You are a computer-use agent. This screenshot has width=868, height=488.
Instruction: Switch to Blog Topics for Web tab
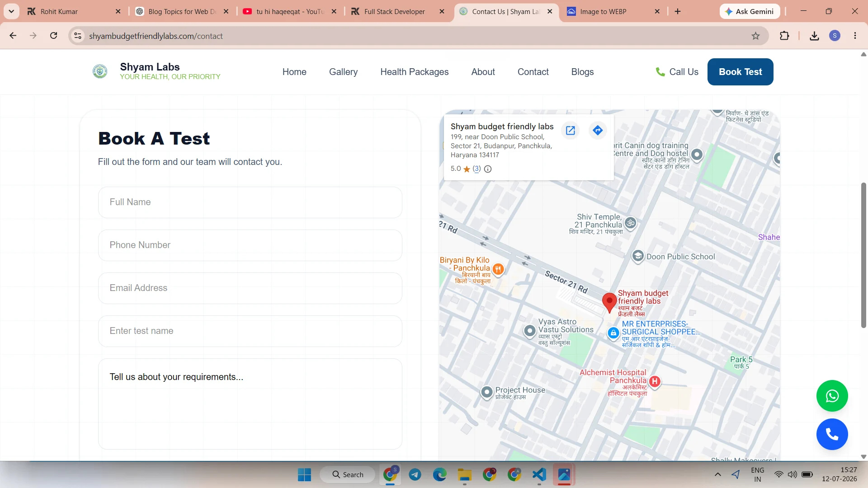tap(182, 11)
